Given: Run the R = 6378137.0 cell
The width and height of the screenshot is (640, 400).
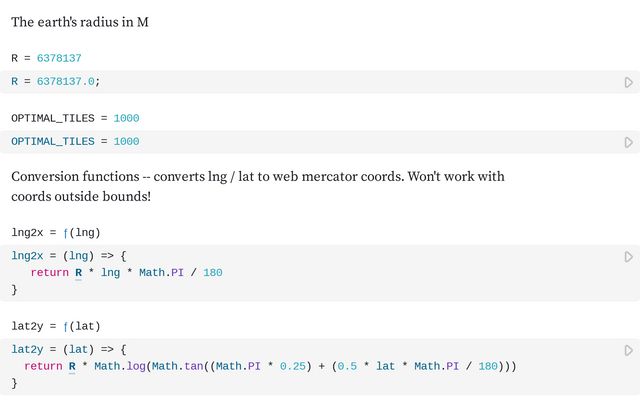Looking at the screenshot, I should coord(628,82).
